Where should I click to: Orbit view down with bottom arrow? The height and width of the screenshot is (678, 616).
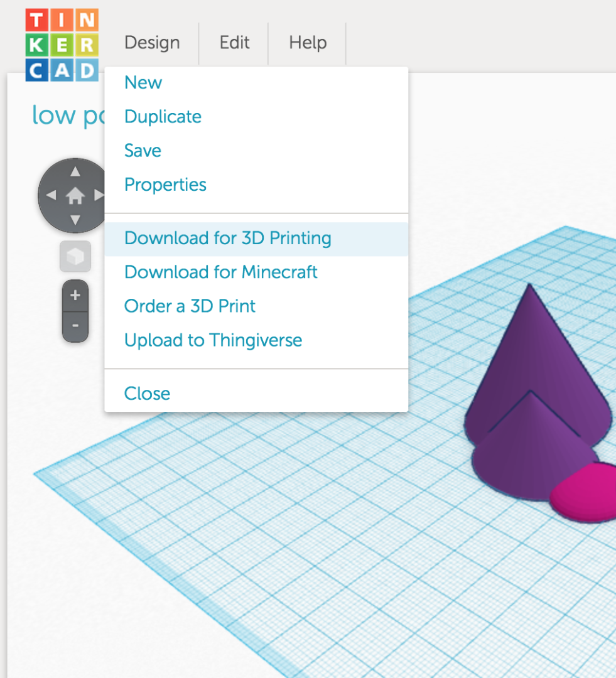(x=75, y=220)
